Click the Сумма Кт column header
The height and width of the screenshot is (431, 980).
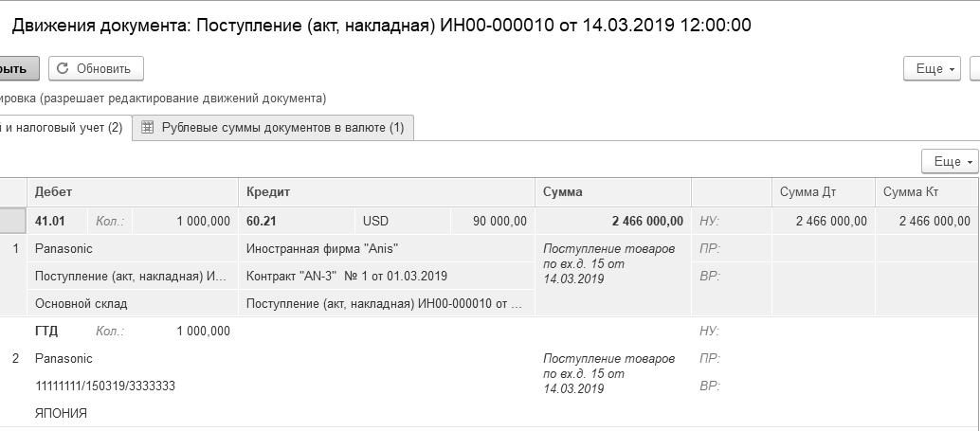click(911, 192)
